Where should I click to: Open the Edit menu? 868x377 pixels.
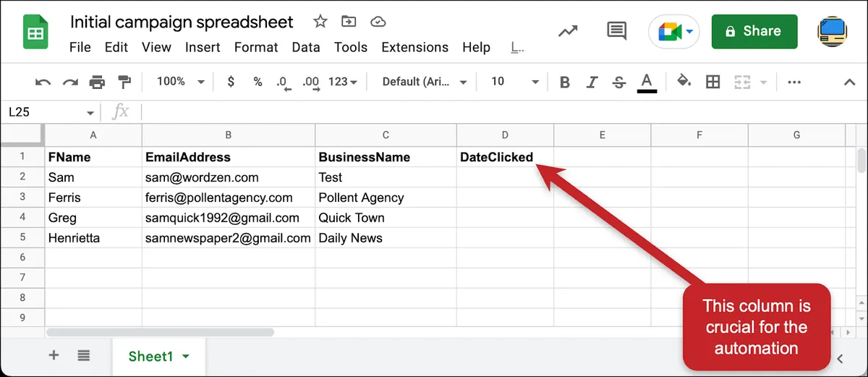tap(116, 47)
